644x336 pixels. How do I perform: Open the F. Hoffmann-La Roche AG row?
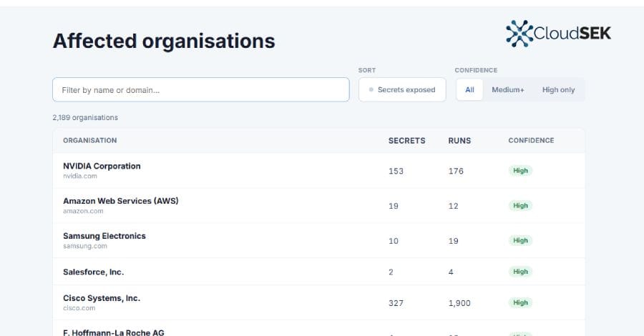[x=318, y=329]
